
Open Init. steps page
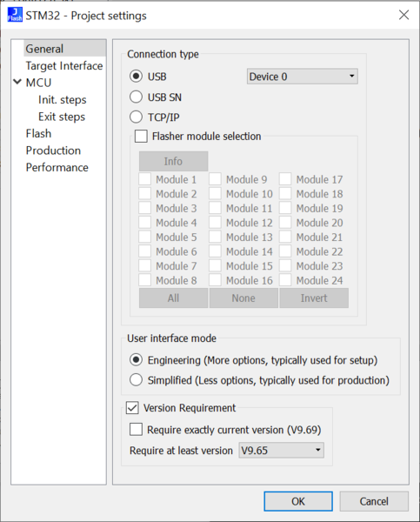tap(63, 100)
